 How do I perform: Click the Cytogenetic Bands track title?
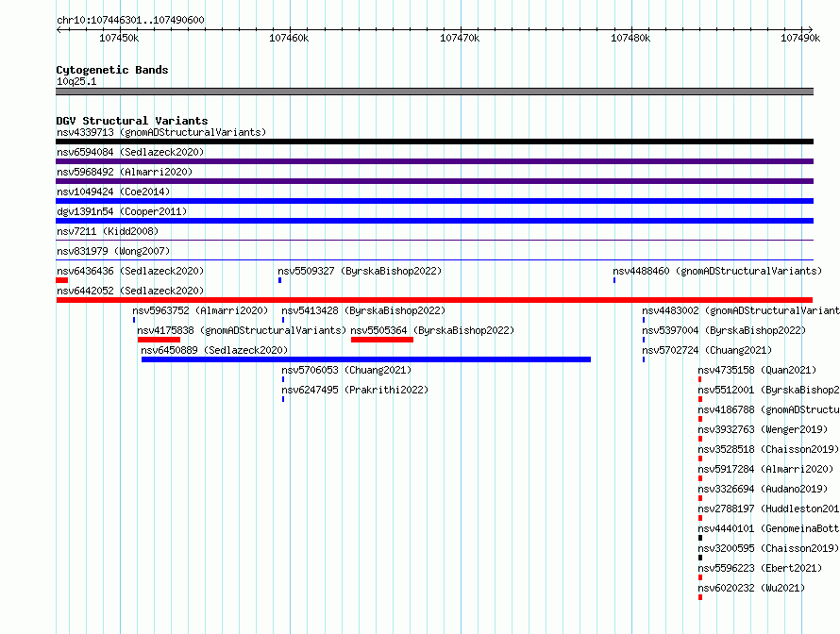point(112,70)
